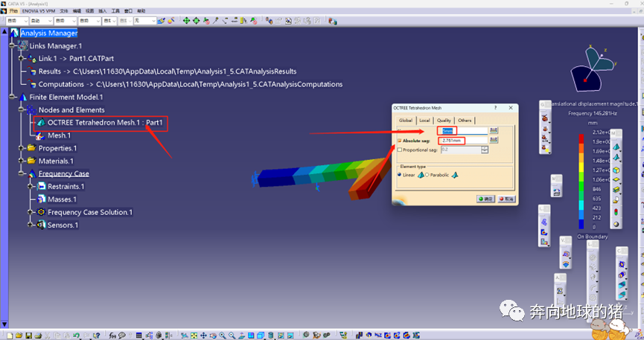Select OCTREE Tetrahedron Mesh.1 : Part1 in the tree

[x=105, y=122]
